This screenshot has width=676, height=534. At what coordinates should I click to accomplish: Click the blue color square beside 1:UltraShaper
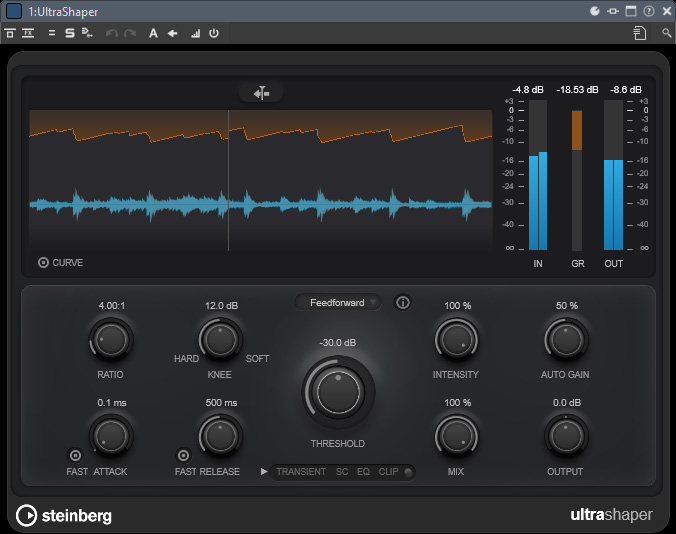(14, 11)
